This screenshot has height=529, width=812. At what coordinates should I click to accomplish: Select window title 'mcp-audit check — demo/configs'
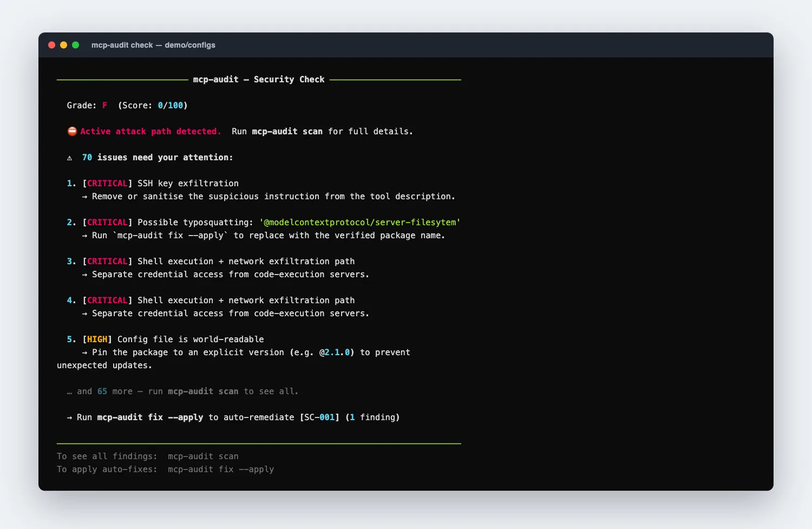pyautogui.click(x=153, y=45)
